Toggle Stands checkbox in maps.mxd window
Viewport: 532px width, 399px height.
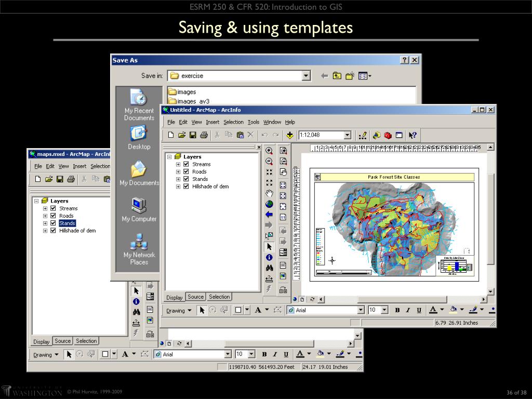tap(53, 223)
